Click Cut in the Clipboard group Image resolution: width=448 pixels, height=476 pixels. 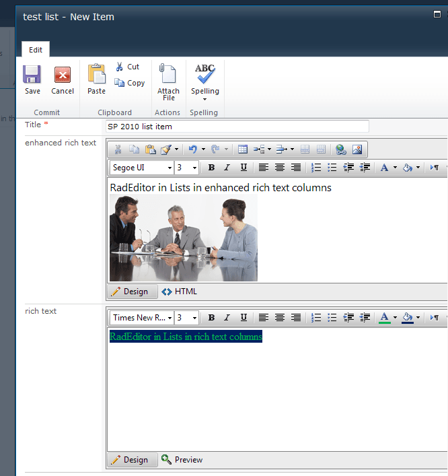point(127,67)
